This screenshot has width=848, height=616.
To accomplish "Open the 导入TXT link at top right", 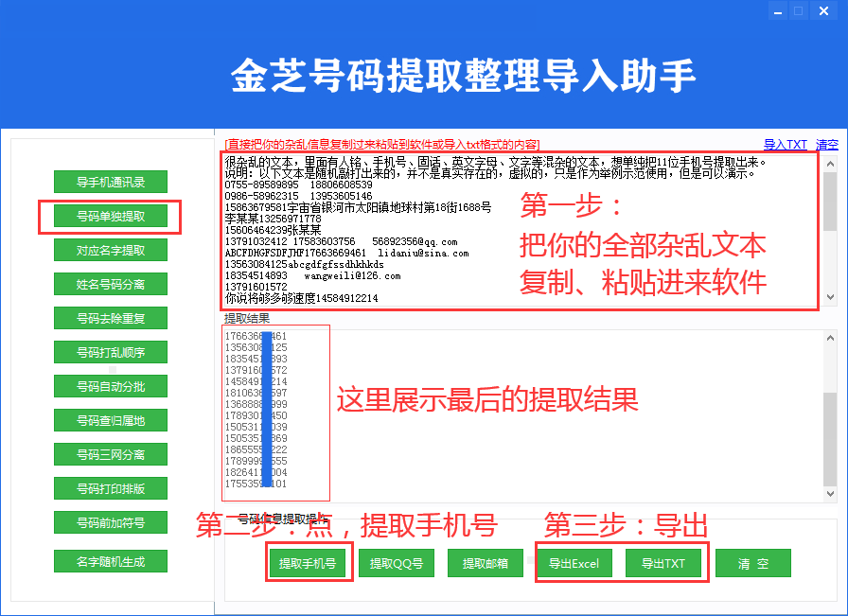I will point(786,143).
